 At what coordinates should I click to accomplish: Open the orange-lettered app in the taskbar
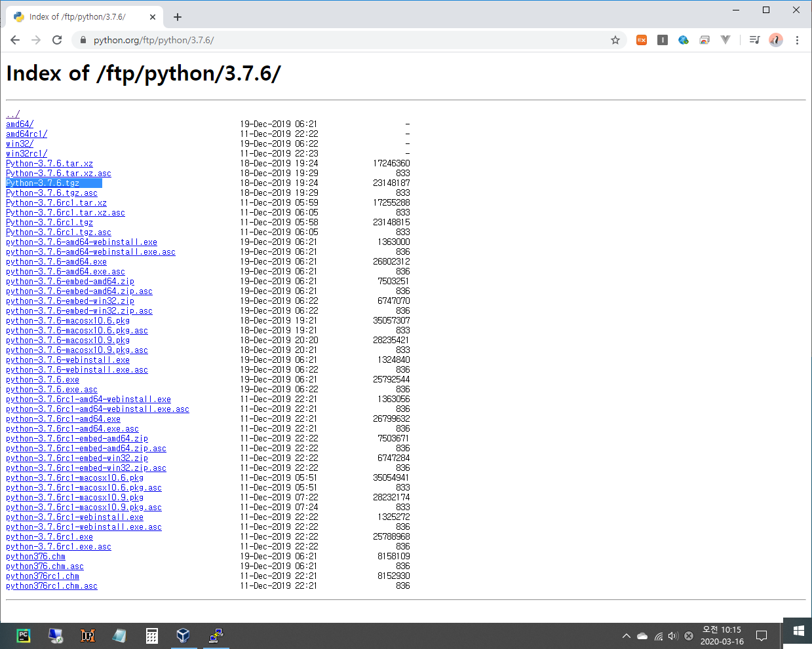[x=88, y=635]
